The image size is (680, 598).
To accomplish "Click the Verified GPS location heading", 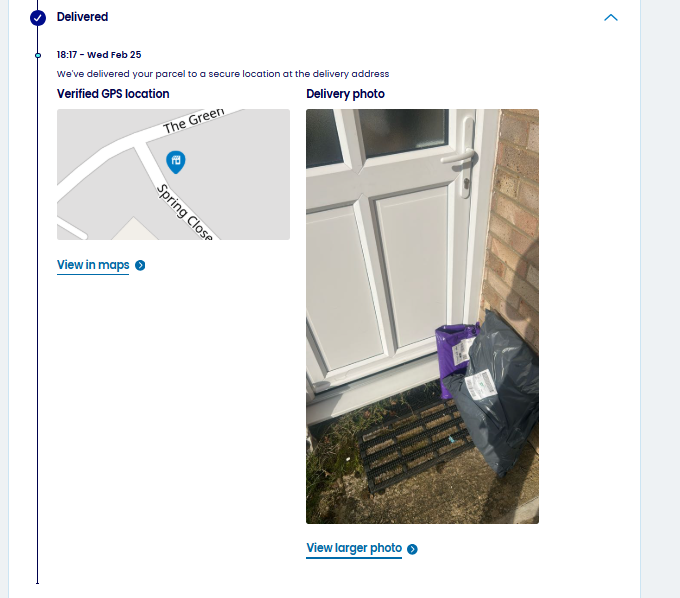I will 113,94.
